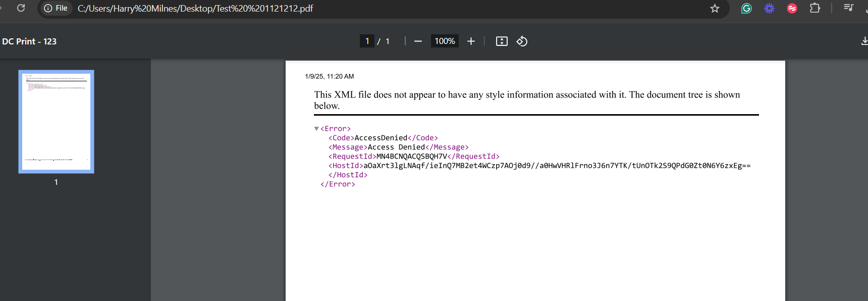Click the current page number field

coord(367,41)
